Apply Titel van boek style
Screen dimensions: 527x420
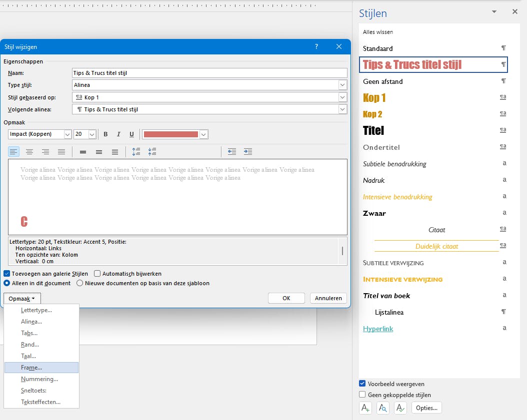[x=433, y=296]
